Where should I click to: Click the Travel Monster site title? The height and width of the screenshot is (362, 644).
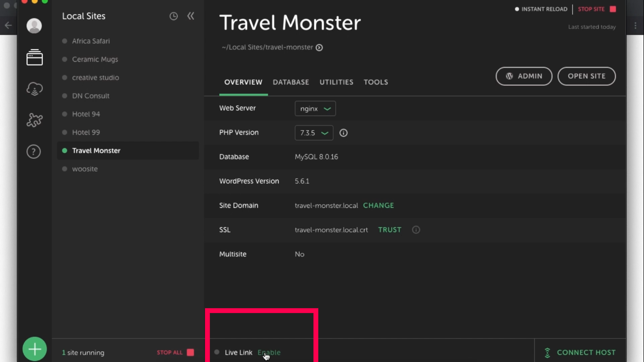[290, 23]
